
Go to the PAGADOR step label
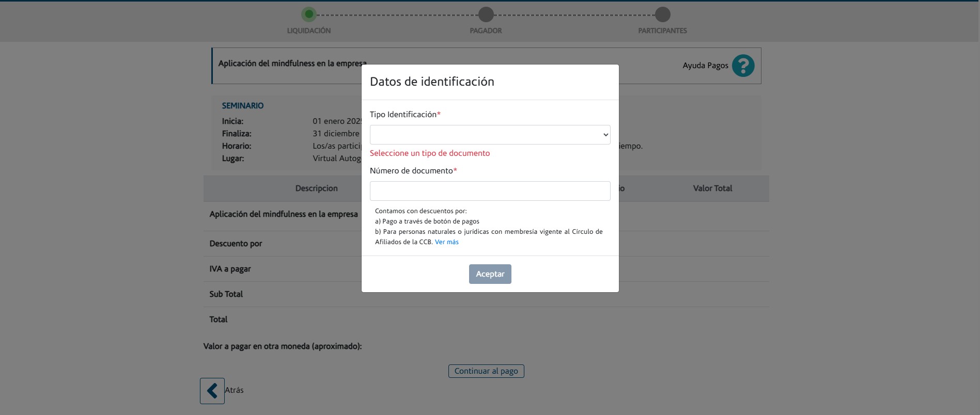486,31
